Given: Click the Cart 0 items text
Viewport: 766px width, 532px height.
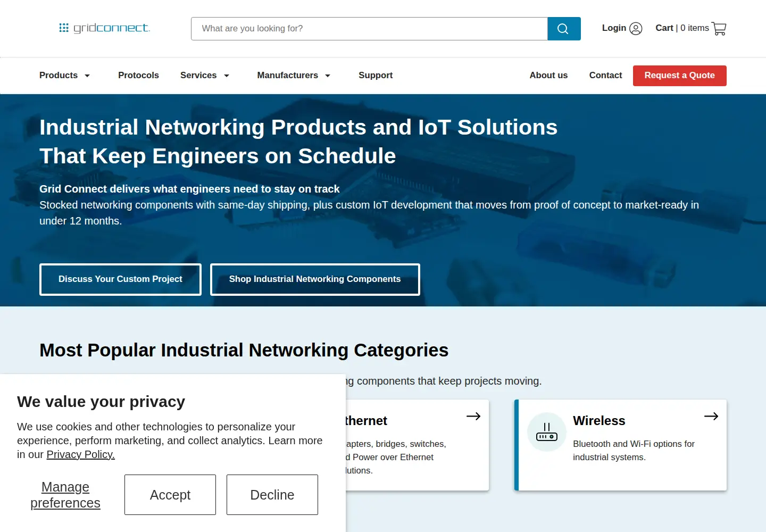Looking at the screenshot, I should 682,28.
